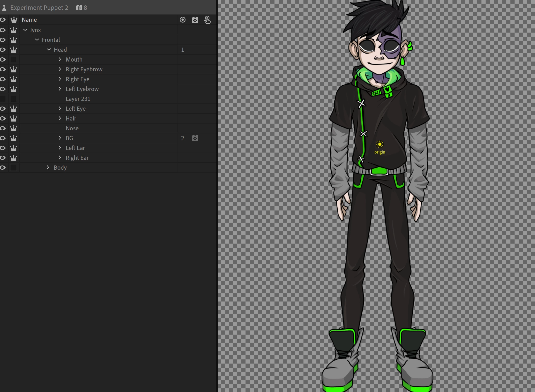The width and height of the screenshot is (535, 392).
Task: Collapse the Head group
Action: (x=49, y=50)
